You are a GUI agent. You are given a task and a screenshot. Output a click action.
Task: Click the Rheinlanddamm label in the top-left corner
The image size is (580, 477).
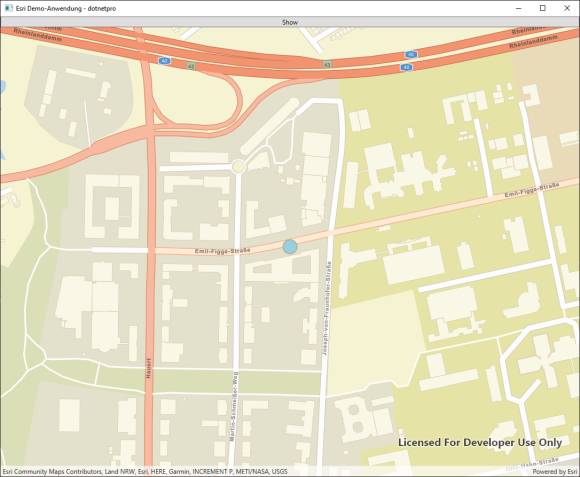(x=38, y=36)
